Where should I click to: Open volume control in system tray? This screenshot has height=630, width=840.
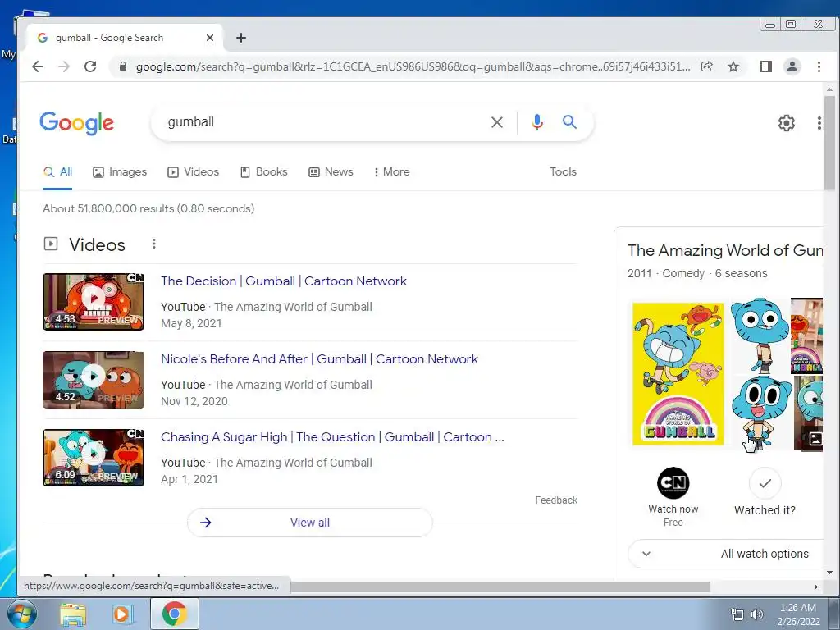click(x=756, y=614)
